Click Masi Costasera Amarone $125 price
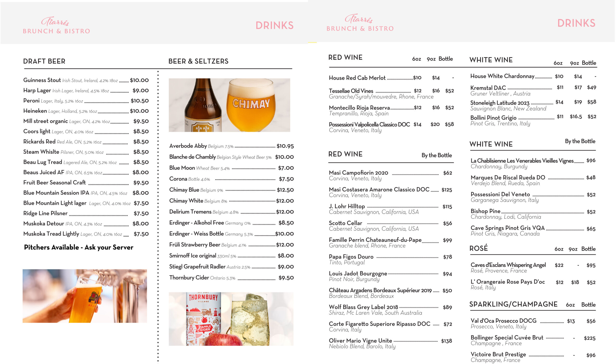Image resolution: width=616 pixels, height=364 pixels. tap(447, 190)
